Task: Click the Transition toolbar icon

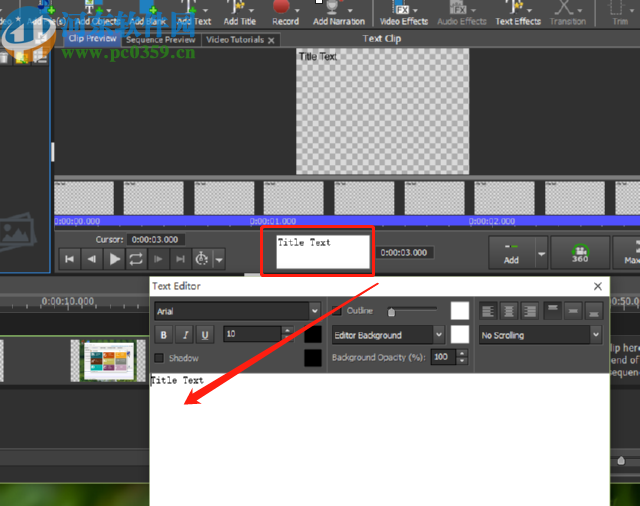Action: (x=567, y=13)
